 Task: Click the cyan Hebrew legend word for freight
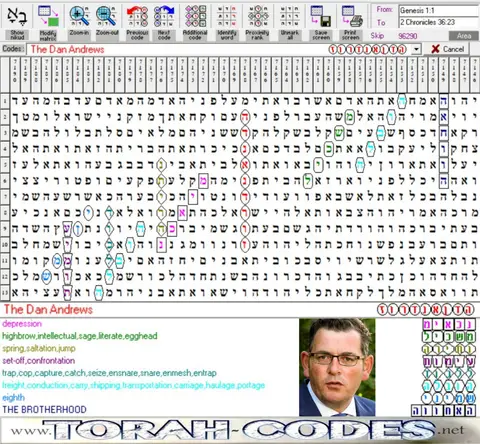pyautogui.click(x=449, y=386)
